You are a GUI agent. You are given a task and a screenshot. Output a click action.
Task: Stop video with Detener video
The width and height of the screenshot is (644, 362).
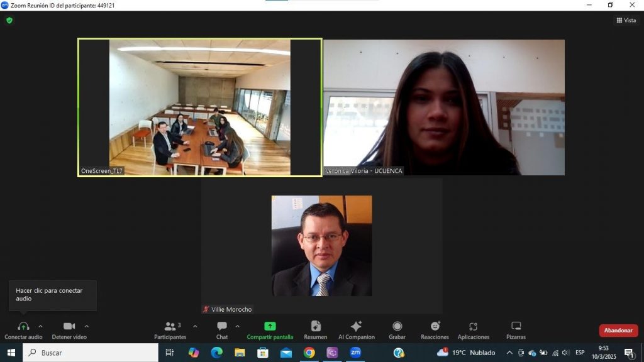point(69,327)
